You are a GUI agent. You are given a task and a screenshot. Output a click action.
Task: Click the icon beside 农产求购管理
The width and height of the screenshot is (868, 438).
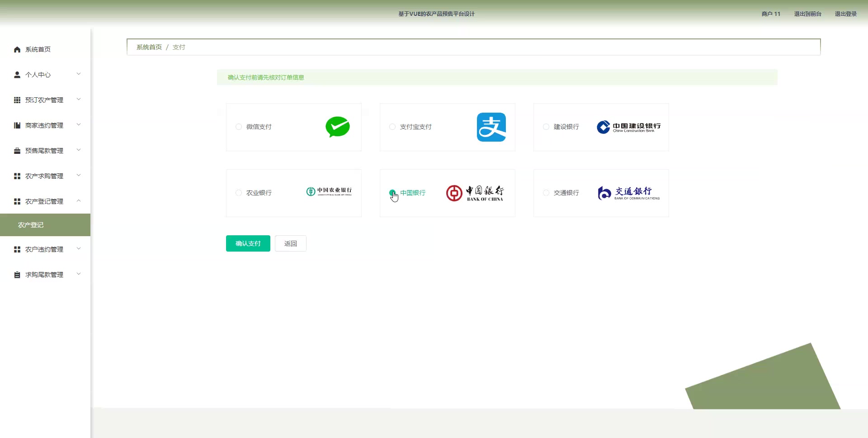(x=17, y=176)
